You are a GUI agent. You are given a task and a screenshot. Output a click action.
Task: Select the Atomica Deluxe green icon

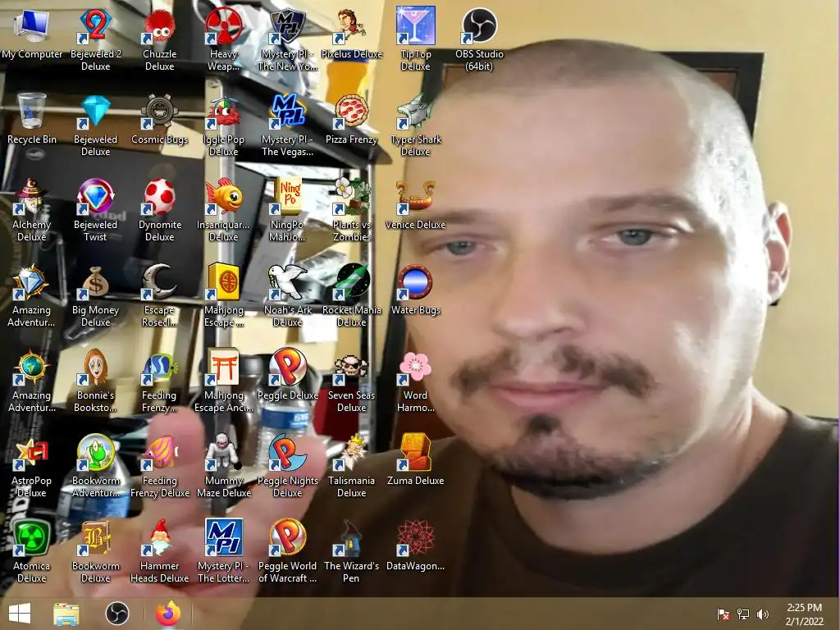(32, 551)
